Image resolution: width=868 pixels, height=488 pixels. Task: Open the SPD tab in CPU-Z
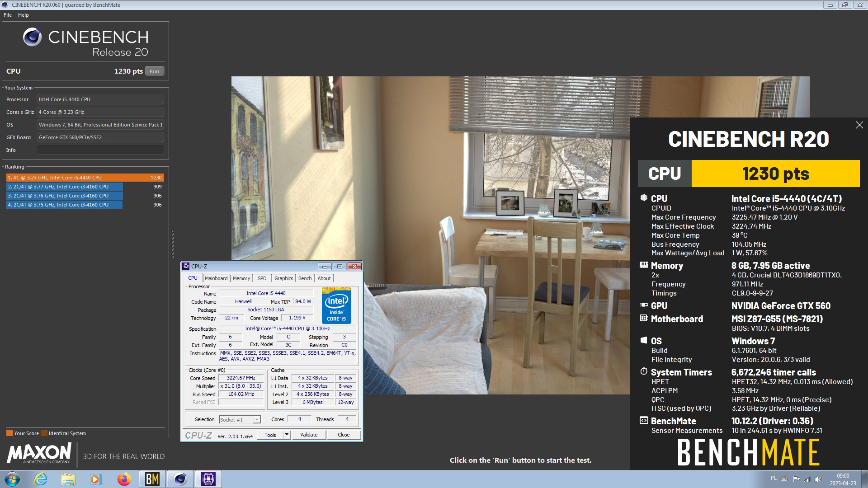[x=262, y=278]
